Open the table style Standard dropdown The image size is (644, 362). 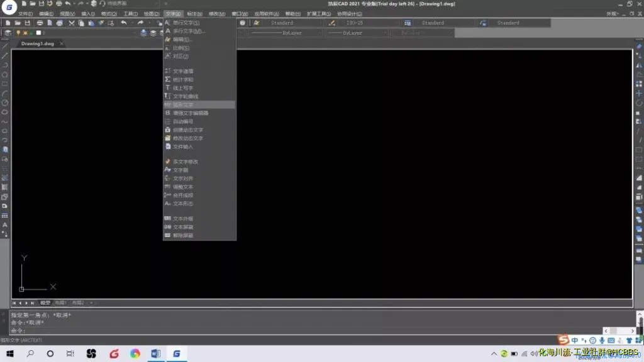445,23
